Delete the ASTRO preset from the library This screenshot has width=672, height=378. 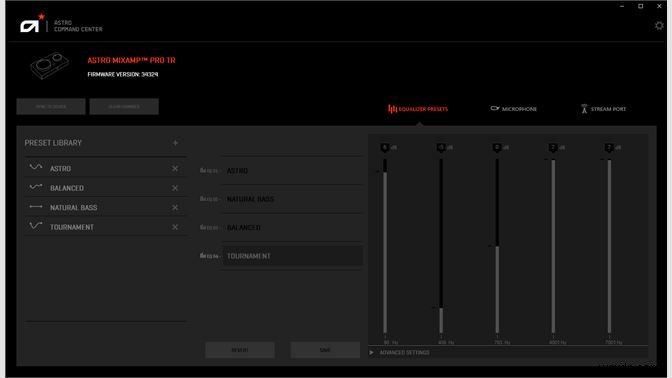click(175, 168)
